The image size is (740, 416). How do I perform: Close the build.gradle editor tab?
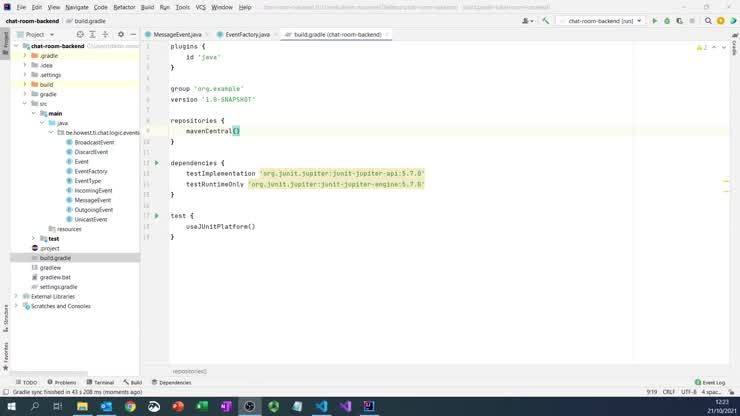(387, 34)
